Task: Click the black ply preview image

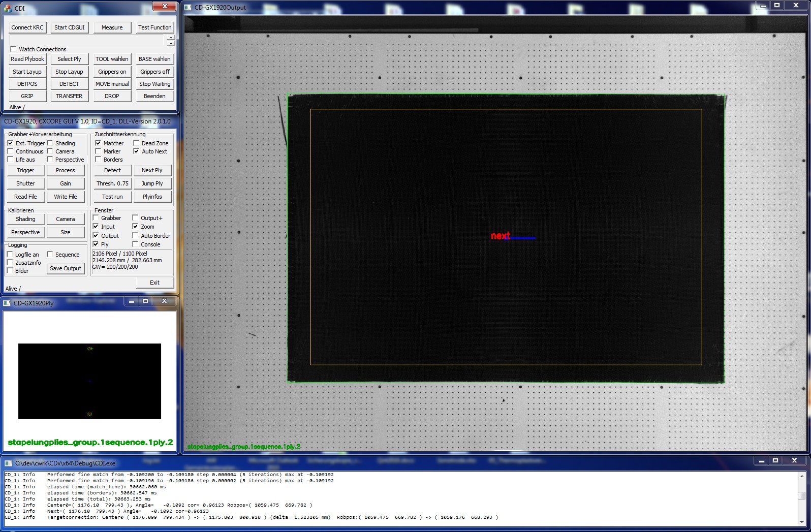Action: (x=89, y=381)
